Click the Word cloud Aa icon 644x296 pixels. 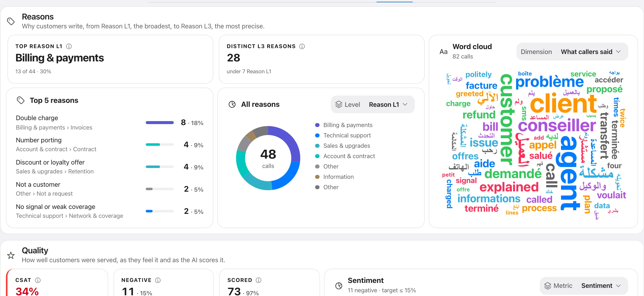tap(443, 52)
